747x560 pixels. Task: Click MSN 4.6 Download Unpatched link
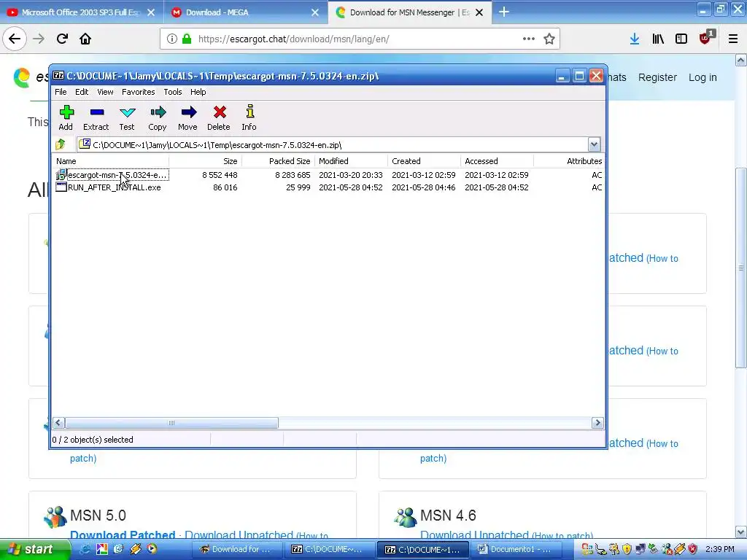[474, 534]
